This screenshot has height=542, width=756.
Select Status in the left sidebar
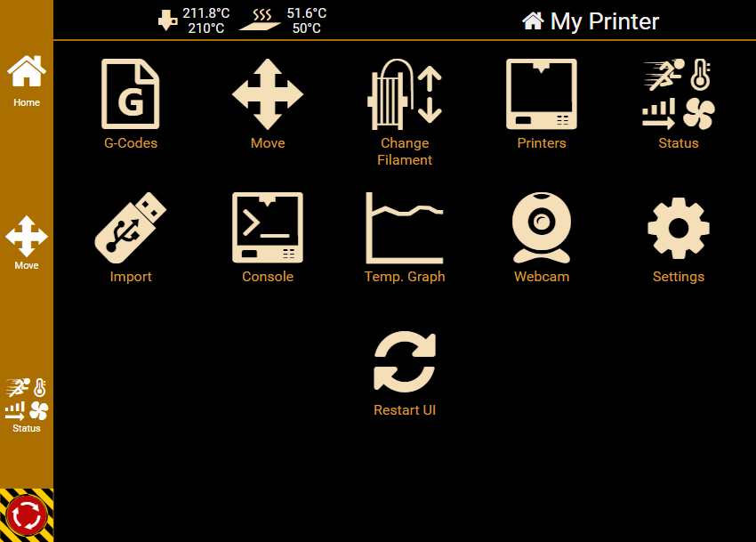27,406
